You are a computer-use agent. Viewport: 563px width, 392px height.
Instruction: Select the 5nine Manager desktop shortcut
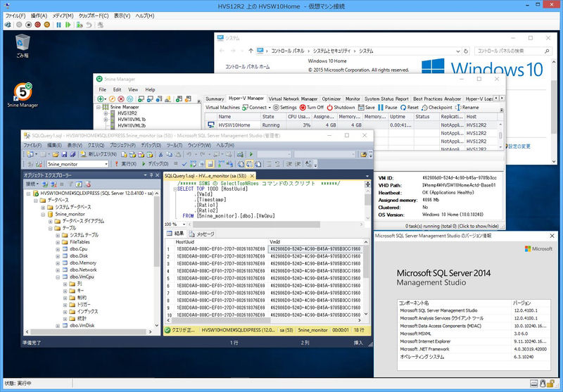[23, 95]
